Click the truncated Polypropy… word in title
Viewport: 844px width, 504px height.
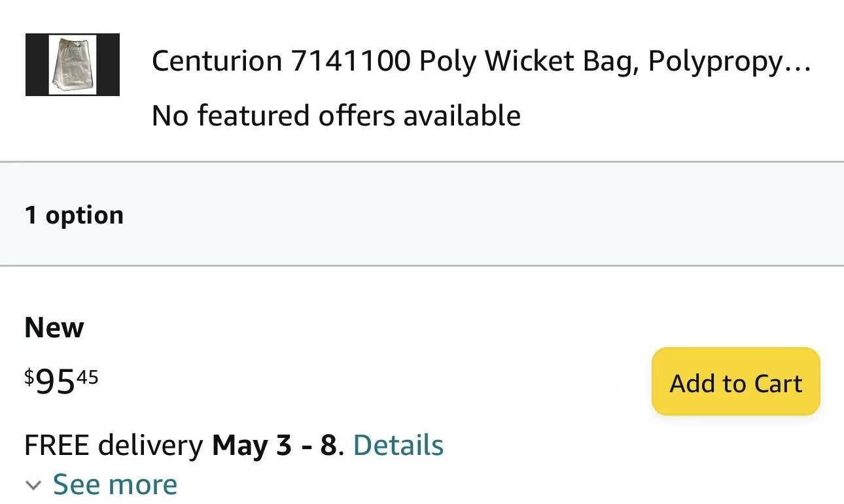pos(729,61)
